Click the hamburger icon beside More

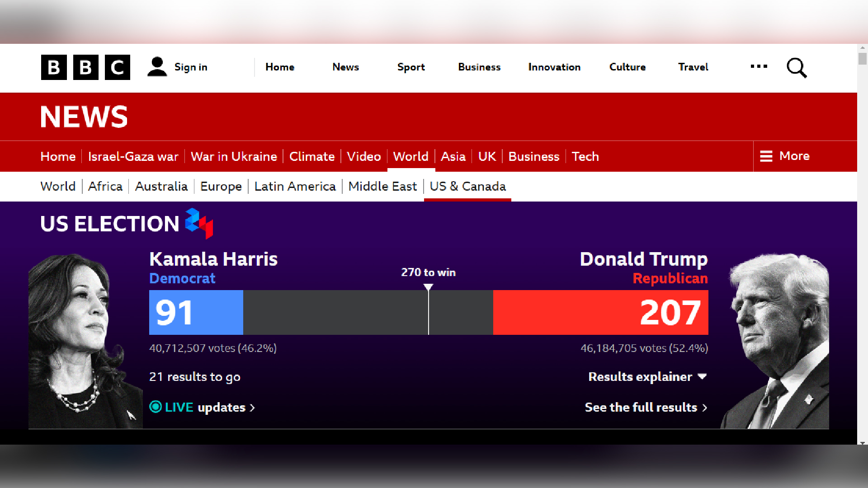point(766,156)
